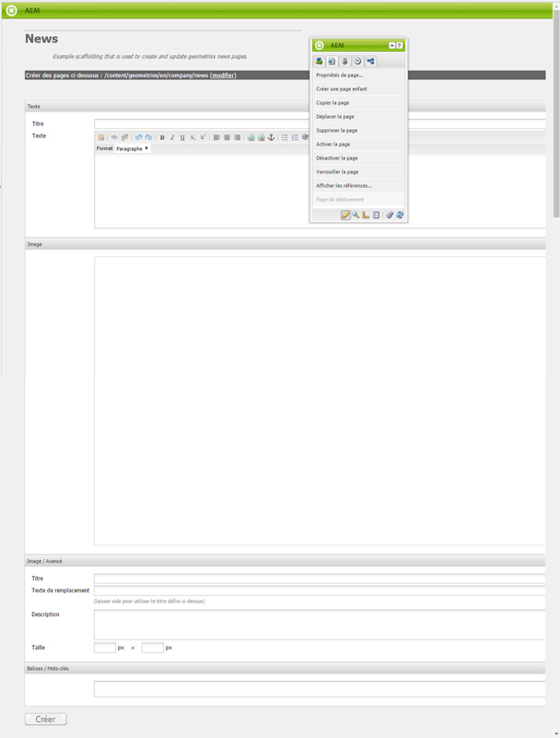Click the News page heading
560x738 pixels.
click(x=41, y=39)
